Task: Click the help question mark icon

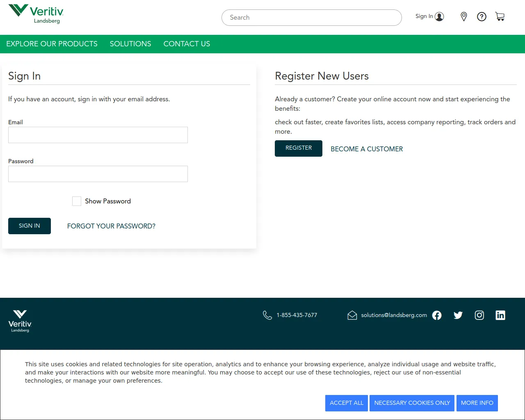Action: click(x=482, y=16)
